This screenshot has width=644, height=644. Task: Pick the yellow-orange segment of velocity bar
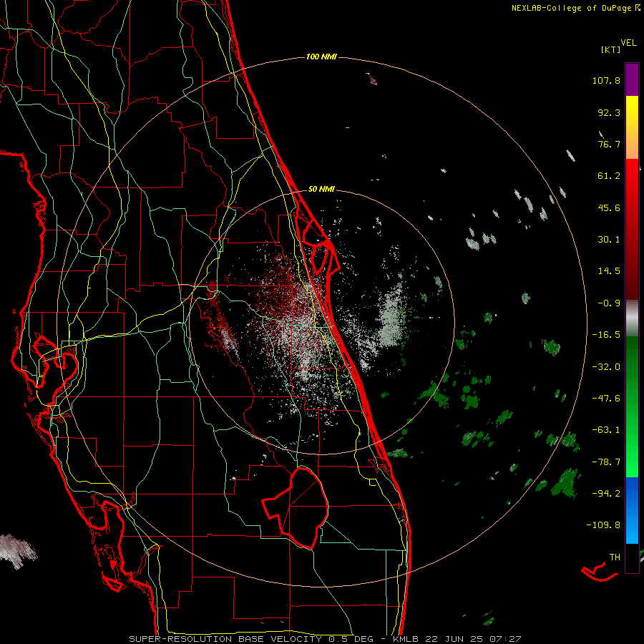[x=632, y=127]
